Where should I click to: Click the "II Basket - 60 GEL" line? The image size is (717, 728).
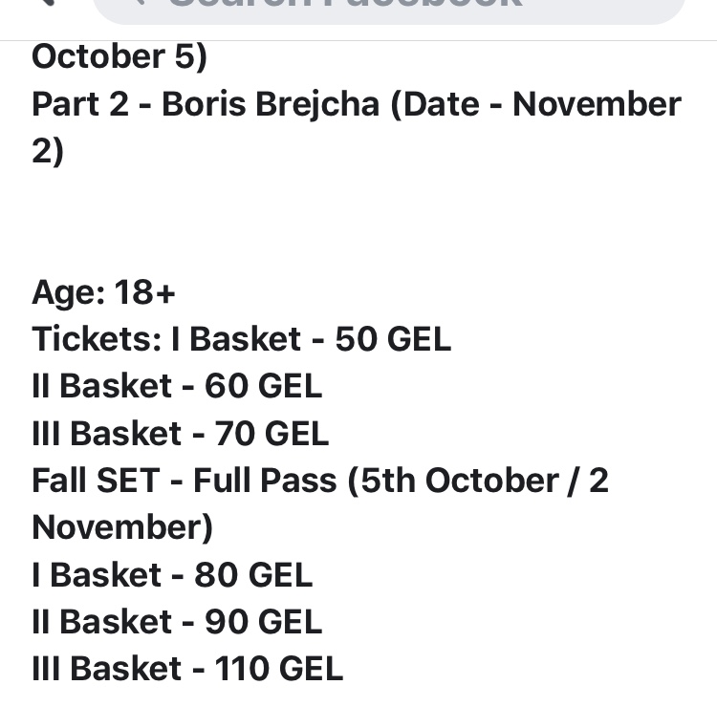click(x=177, y=386)
